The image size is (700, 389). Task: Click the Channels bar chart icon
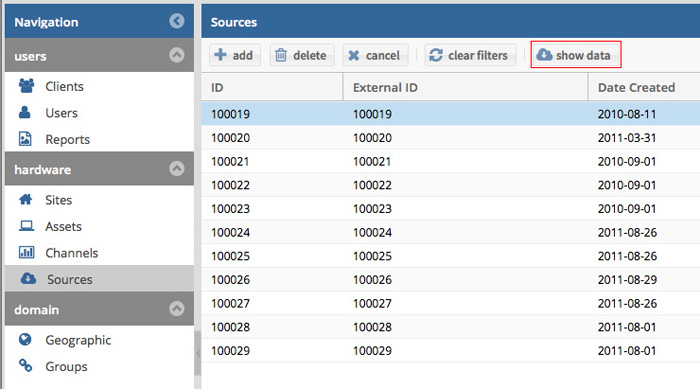click(26, 252)
